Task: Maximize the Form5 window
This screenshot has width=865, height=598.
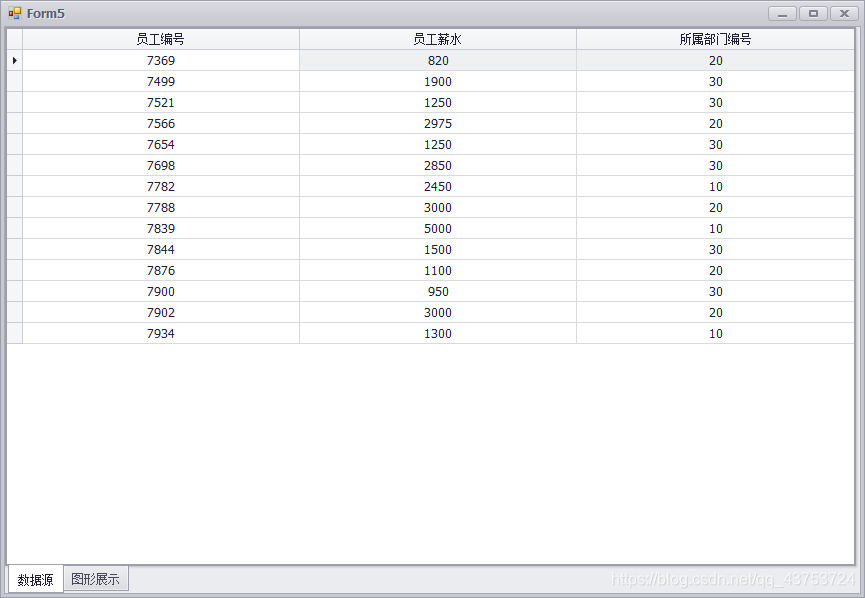Action: [813, 13]
